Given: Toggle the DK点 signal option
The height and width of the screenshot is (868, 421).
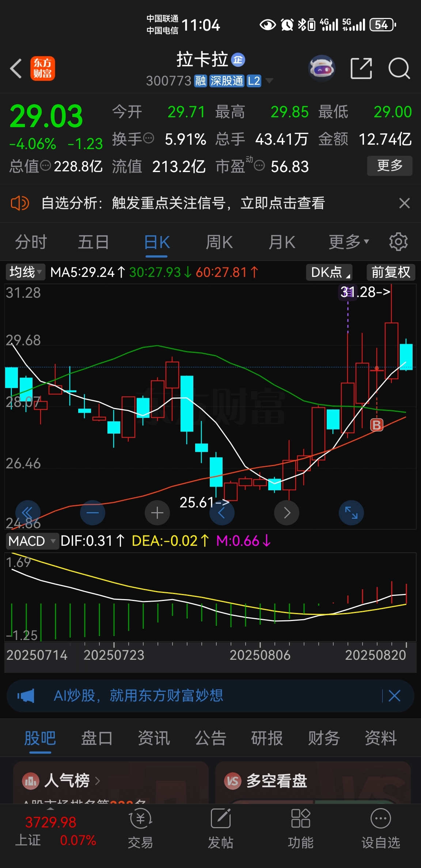Looking at the screenshot, I should pyautogui.click(x=329, y=272).
